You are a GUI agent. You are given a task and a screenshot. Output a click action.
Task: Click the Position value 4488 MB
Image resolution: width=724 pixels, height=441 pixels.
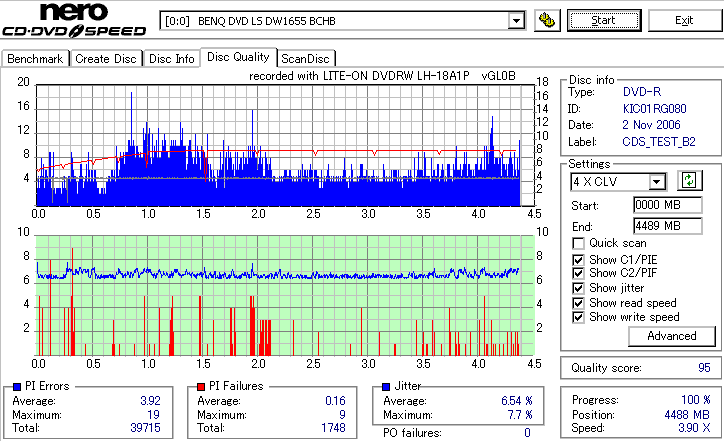pos(688,415)
